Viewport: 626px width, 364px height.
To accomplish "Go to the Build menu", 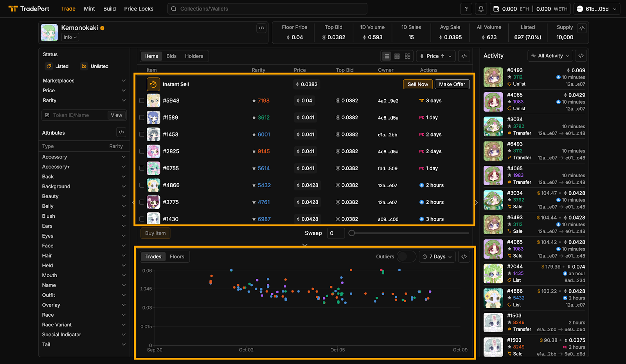I will (x=110, y=9).
